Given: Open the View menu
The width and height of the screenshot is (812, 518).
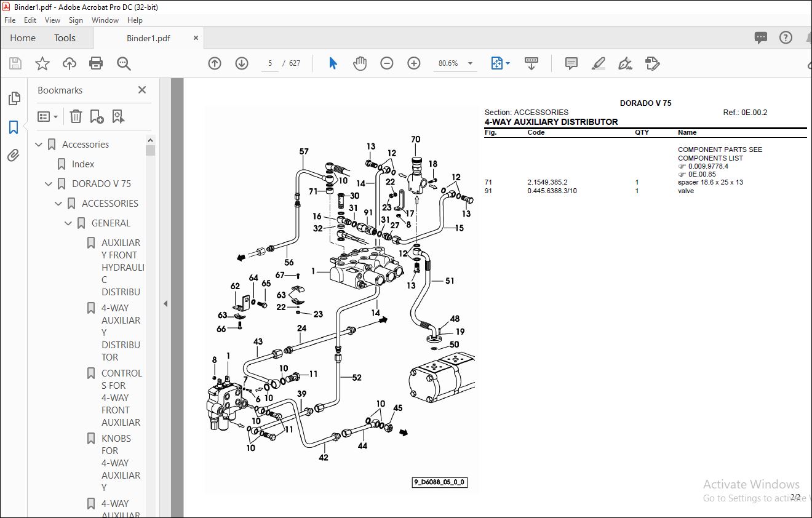Looking at the screenshot, I should click(53, 20).
